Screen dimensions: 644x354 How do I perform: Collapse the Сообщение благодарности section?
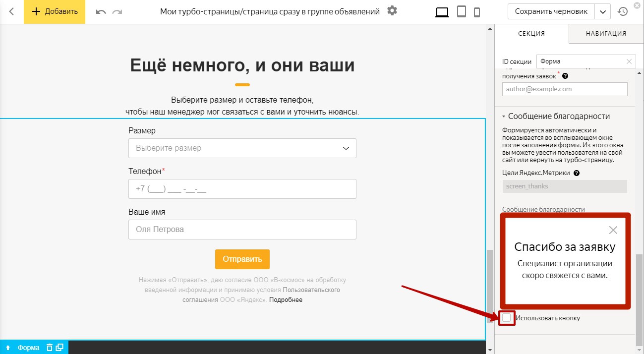coord(556,116)
